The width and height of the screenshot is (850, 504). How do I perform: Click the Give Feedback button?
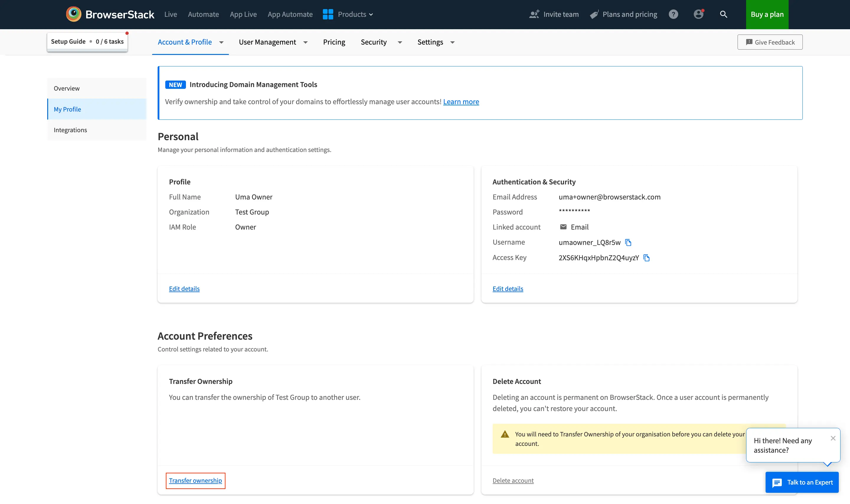tap(770, 42)
